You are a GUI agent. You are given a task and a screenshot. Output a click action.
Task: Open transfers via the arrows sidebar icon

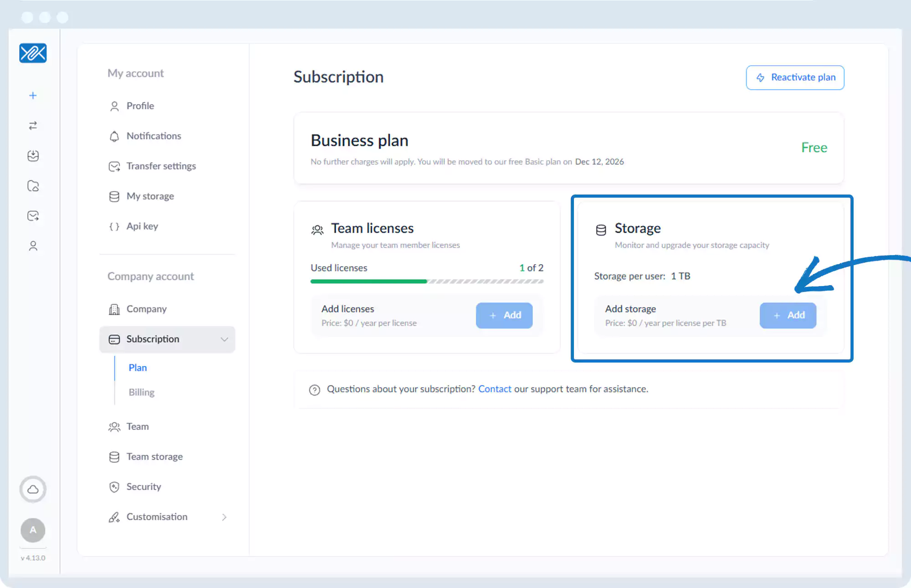click(x=33, y=126)
